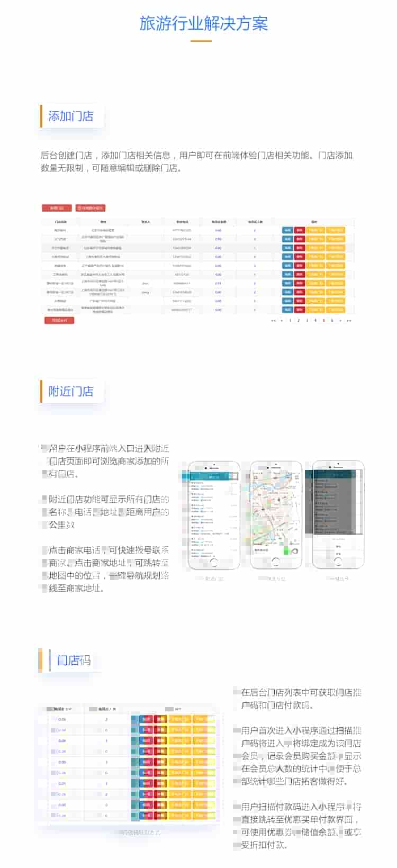
Task: Click paragraph starting 在后台门店列表中
Action: pos(301,699)
